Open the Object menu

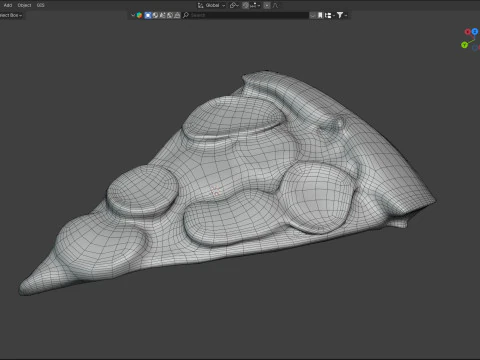click(x=24, y=5)
